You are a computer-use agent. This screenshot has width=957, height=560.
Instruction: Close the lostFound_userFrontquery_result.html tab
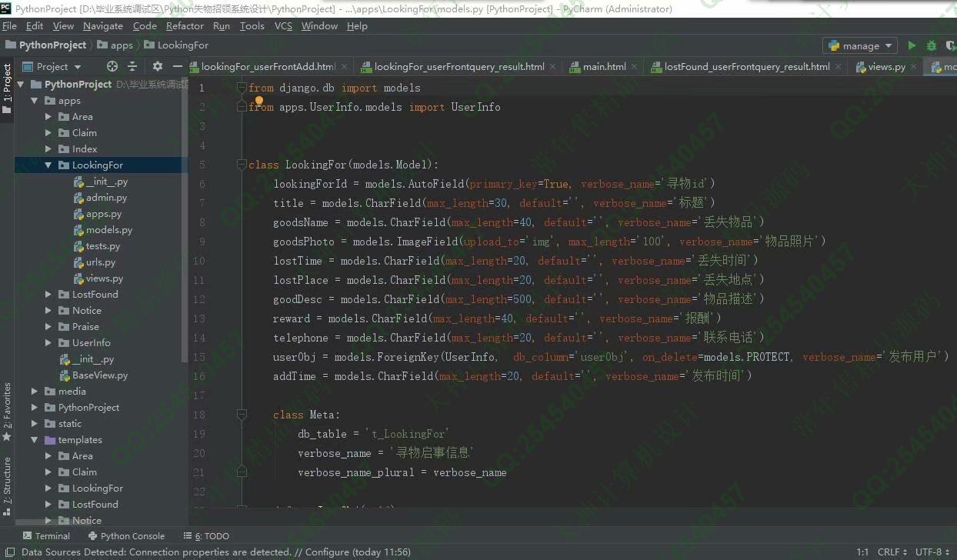pos(839,67)
